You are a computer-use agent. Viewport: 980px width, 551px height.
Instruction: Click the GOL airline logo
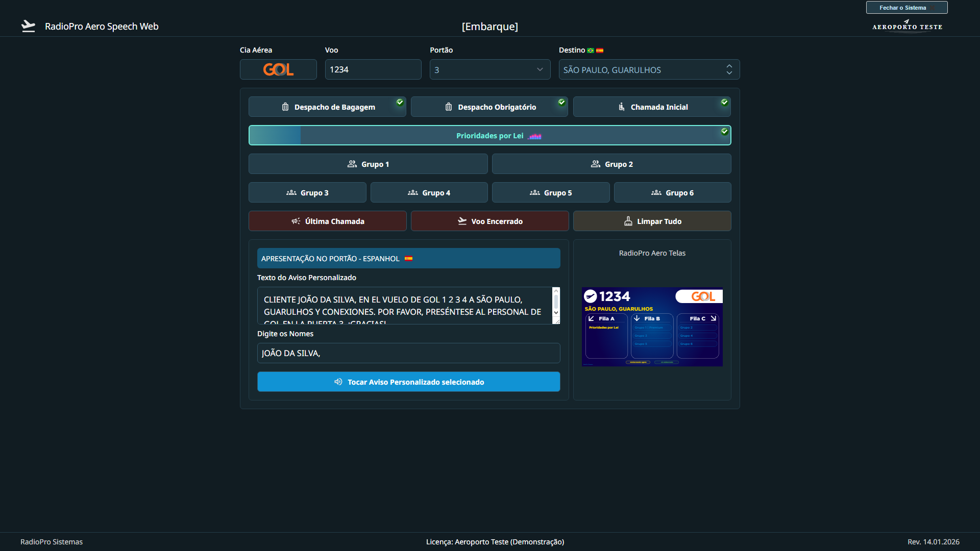278,69
